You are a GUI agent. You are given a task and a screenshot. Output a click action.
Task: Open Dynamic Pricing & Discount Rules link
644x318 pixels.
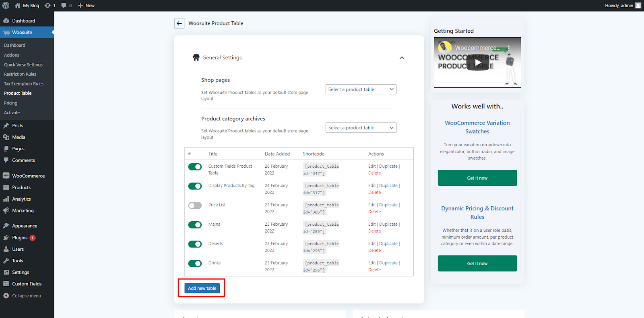pyautogui.click(x=477, y=212)
